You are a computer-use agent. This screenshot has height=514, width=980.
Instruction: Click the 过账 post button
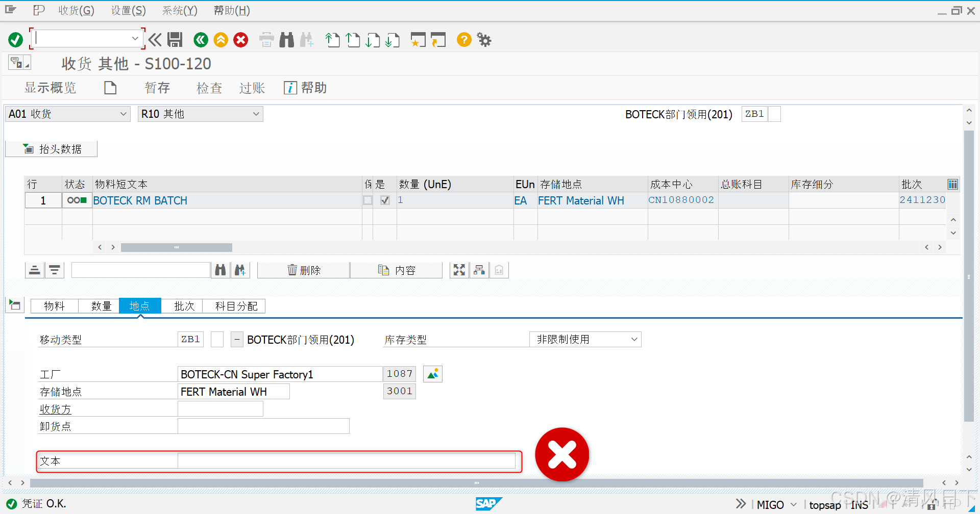click(252, 88)
